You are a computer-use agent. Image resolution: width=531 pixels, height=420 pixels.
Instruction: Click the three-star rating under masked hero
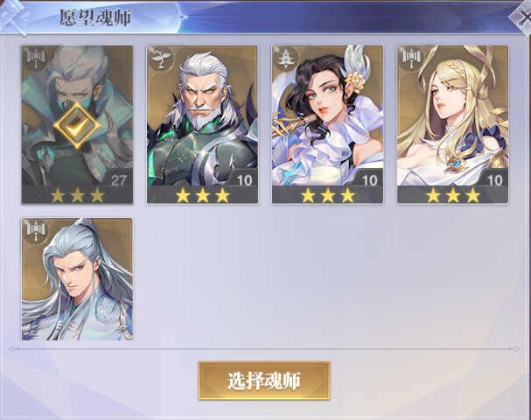77,195
